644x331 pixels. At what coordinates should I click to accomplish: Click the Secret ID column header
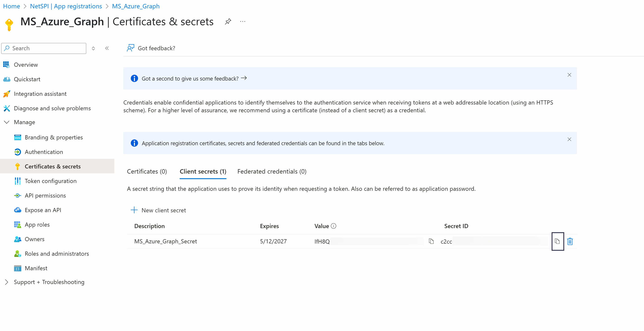point(456,226)
